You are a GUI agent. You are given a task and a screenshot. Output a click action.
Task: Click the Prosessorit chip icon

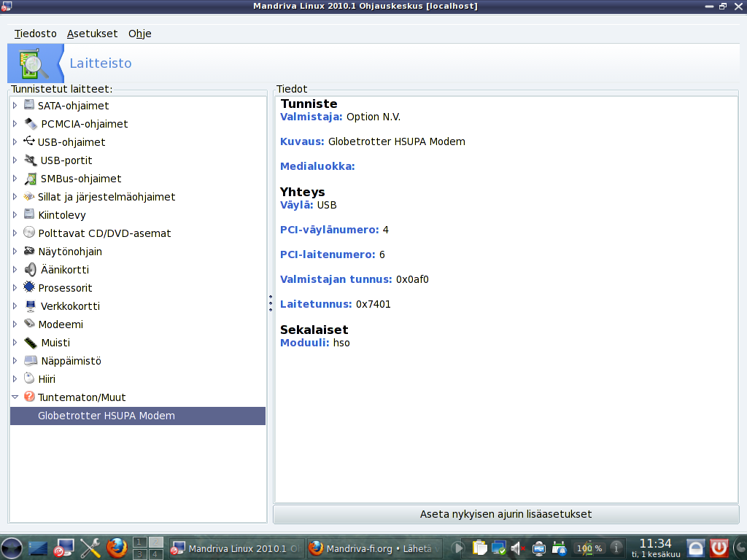pos(29,287)
